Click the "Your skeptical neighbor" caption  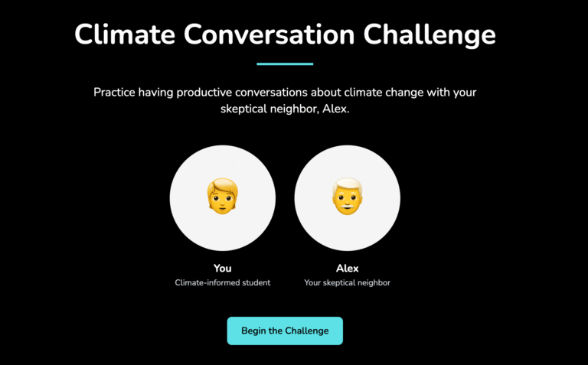[347, 283]
